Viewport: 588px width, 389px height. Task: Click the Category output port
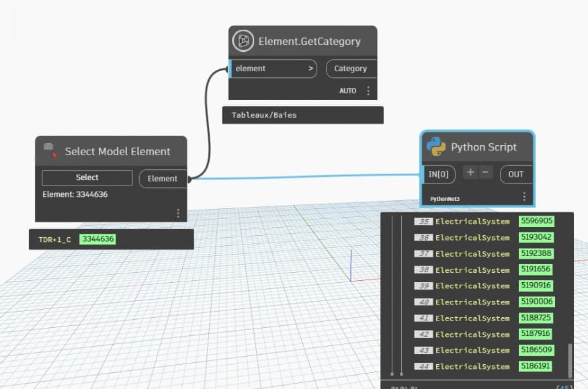point(351,69)
